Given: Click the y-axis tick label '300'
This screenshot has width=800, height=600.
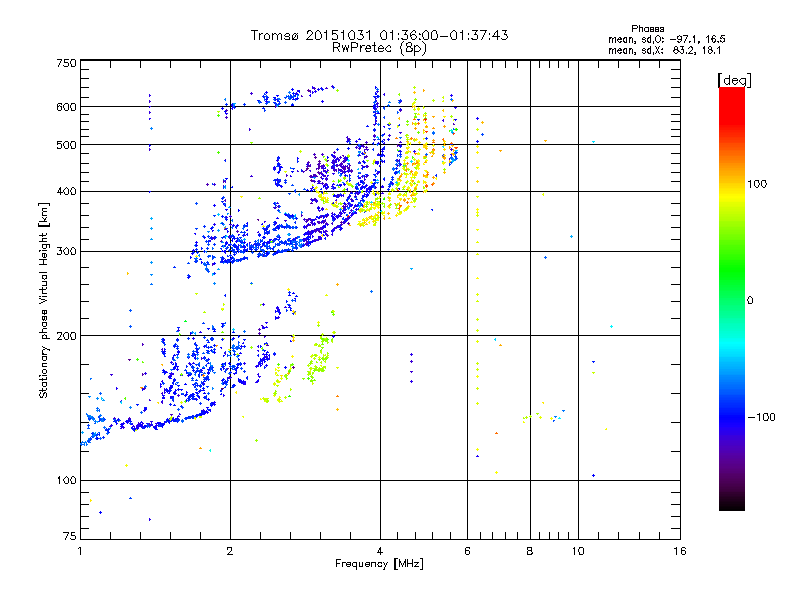Looking at the screenshot, I should click(66, 252).
